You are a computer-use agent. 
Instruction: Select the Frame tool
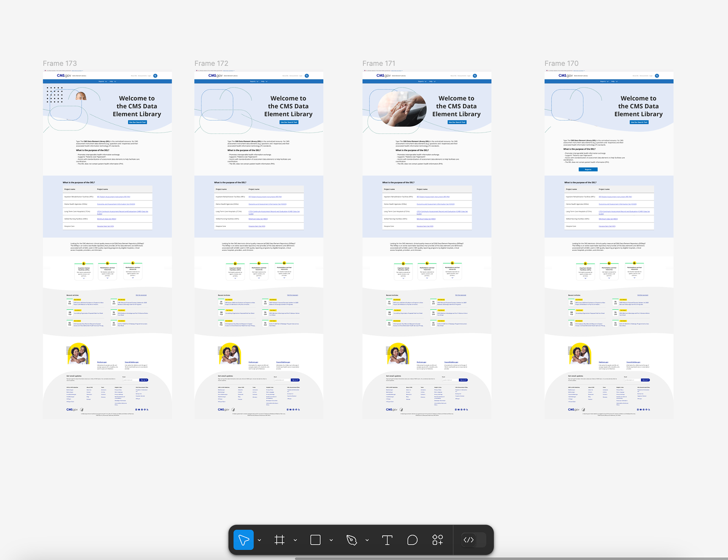[279, 540]
